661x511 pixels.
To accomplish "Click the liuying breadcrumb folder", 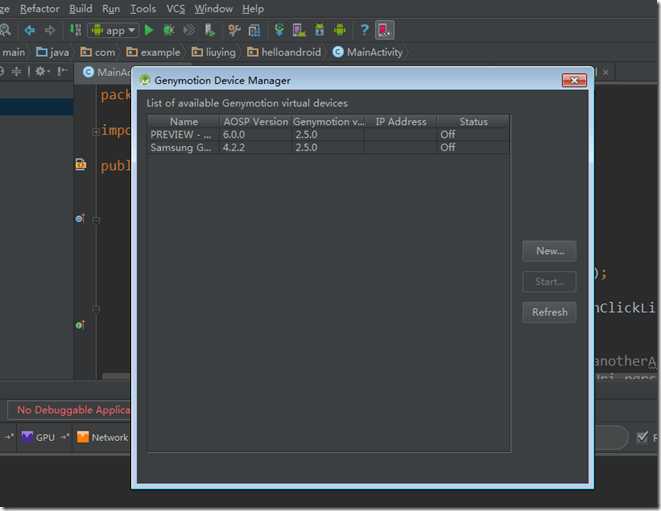I will pos(214,52).
